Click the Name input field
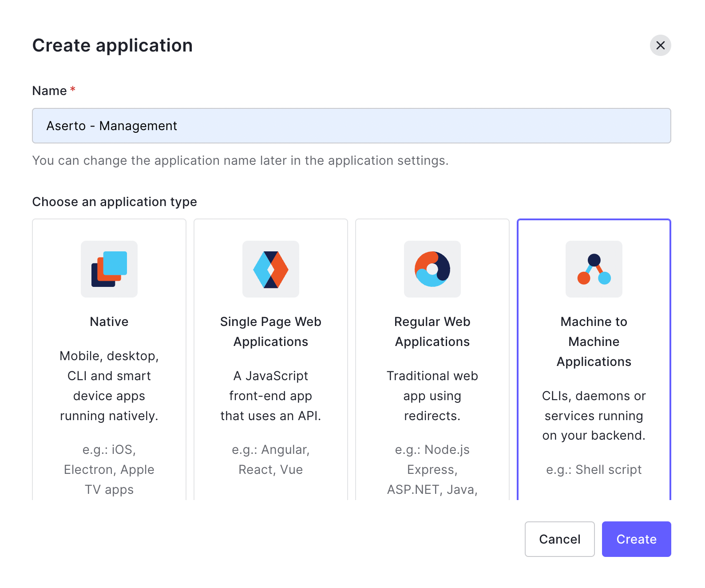The width and height of the screenshot is (705, 588). pos(352,126)
